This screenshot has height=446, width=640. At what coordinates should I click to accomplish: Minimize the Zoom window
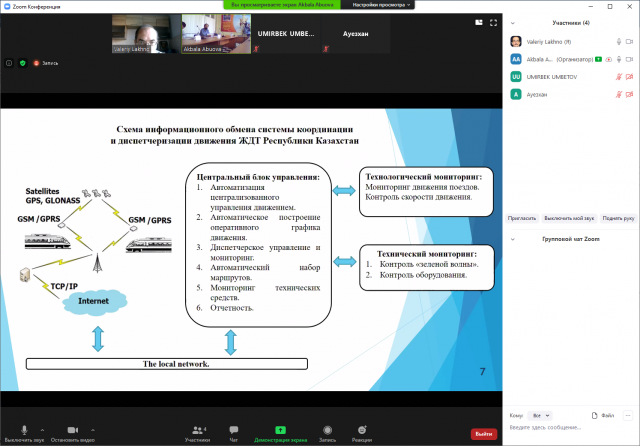click(591, 7)
